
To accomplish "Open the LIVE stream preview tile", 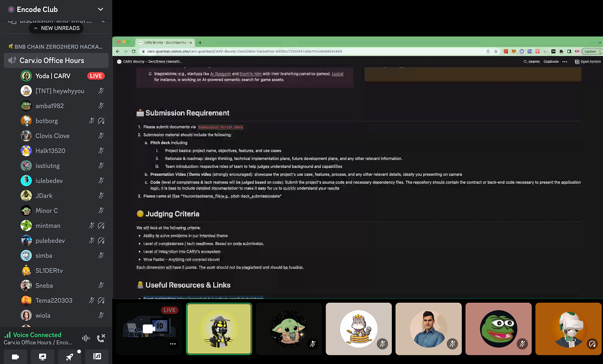I will coord(149,329).
